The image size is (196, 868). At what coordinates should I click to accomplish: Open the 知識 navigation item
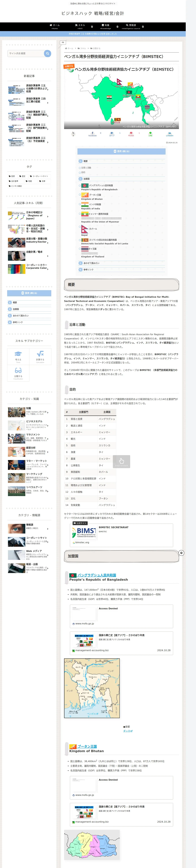(x=105, y=27)
